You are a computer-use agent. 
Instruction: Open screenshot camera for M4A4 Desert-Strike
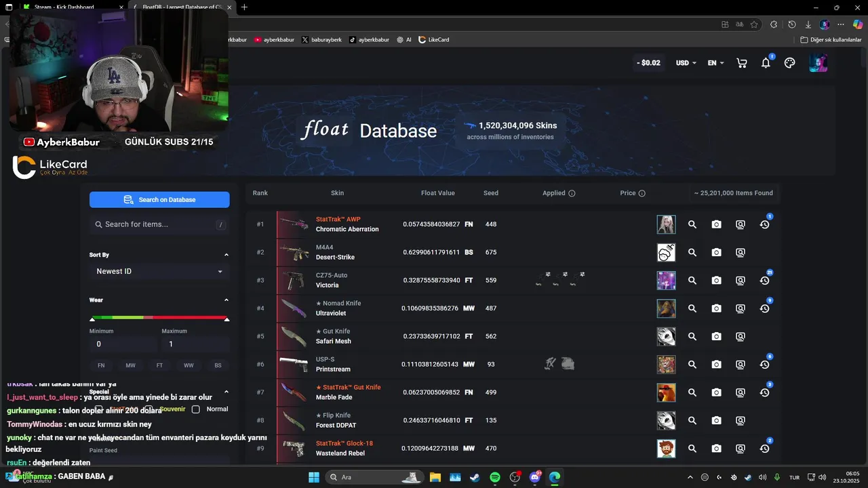tap(716, 252)
